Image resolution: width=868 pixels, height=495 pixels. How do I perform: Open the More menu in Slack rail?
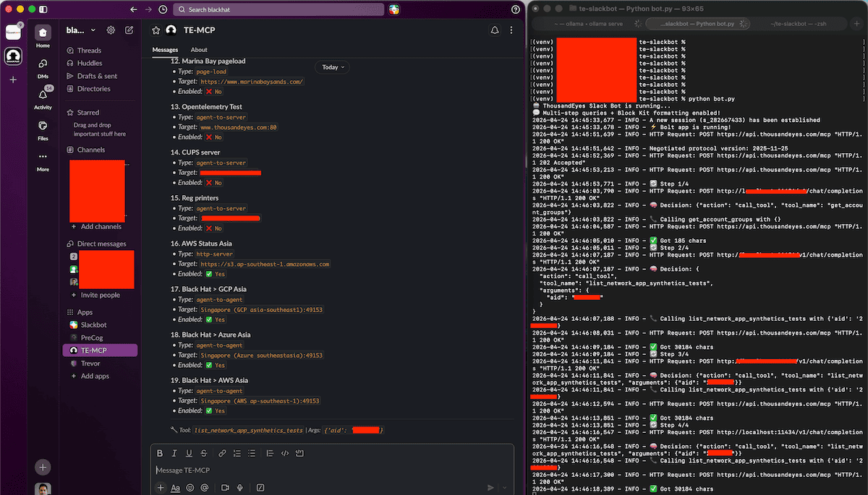43,160
